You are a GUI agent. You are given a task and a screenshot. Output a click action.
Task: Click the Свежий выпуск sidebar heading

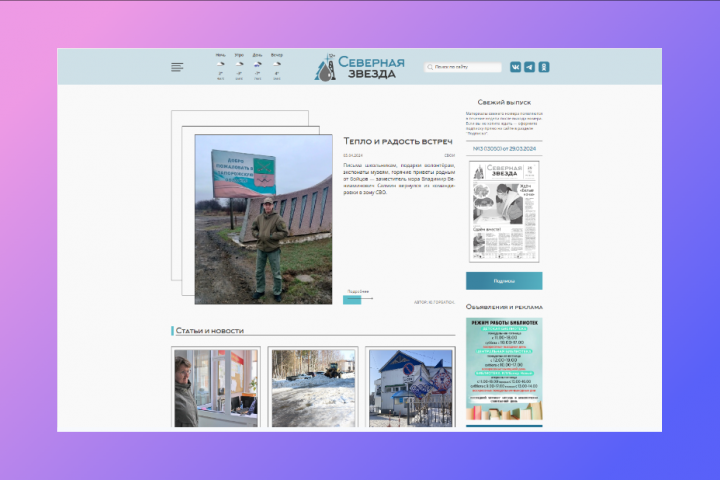504,102
